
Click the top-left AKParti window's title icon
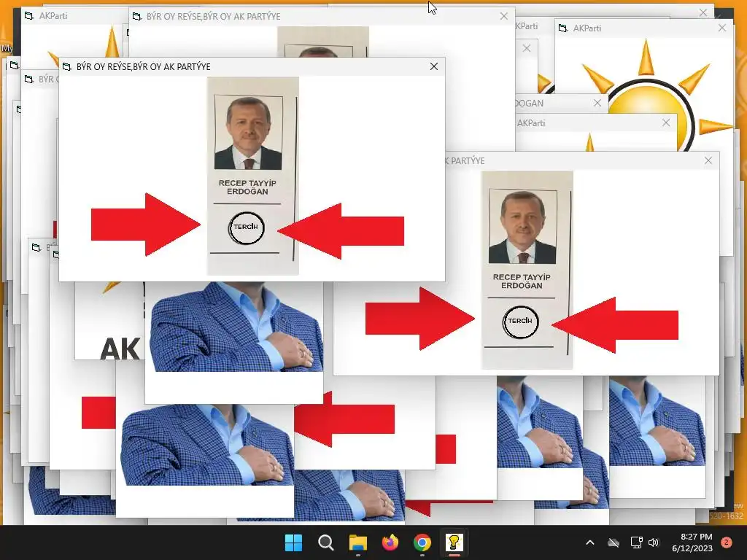pos(29,16)
